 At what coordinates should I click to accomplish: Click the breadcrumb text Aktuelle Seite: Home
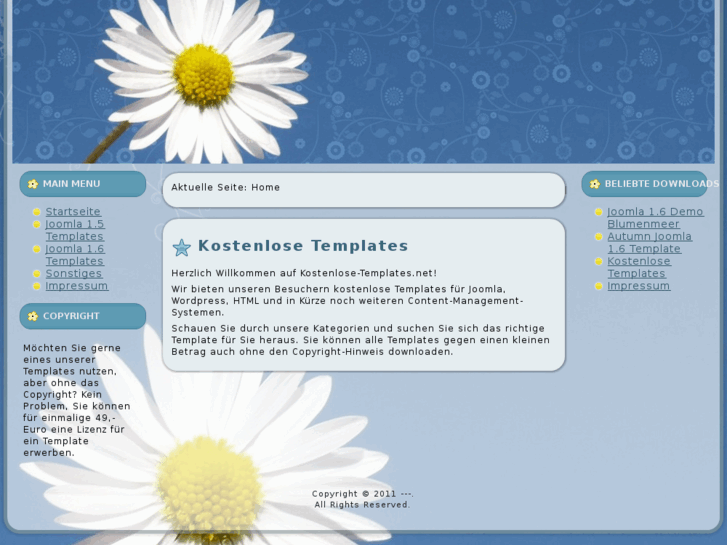[225, 187]
